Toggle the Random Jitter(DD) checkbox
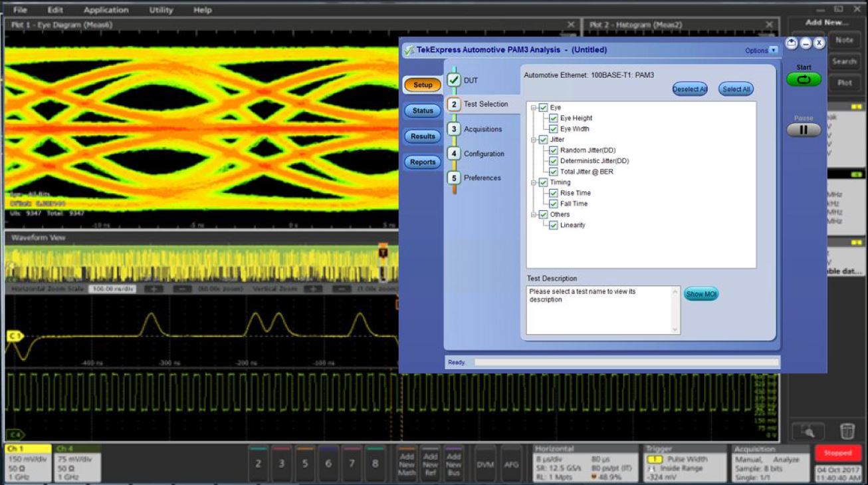The width and height of the screenshot is (868, 485). 554,150
